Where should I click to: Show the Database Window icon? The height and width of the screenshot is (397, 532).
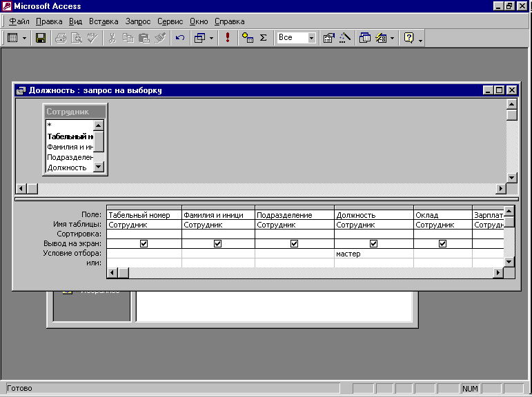click(x=365, y=38)
